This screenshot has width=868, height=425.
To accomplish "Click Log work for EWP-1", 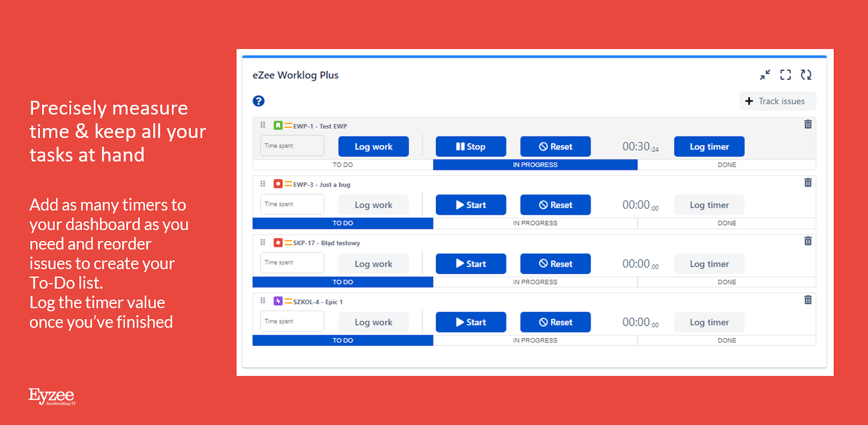I will (x=373, y=146).
